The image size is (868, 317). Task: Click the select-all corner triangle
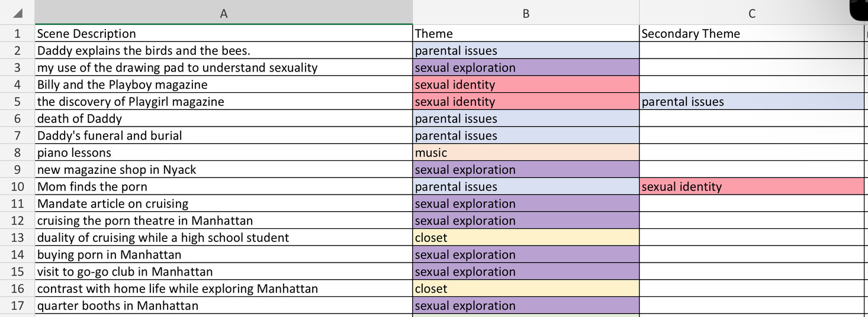(17, 13)
